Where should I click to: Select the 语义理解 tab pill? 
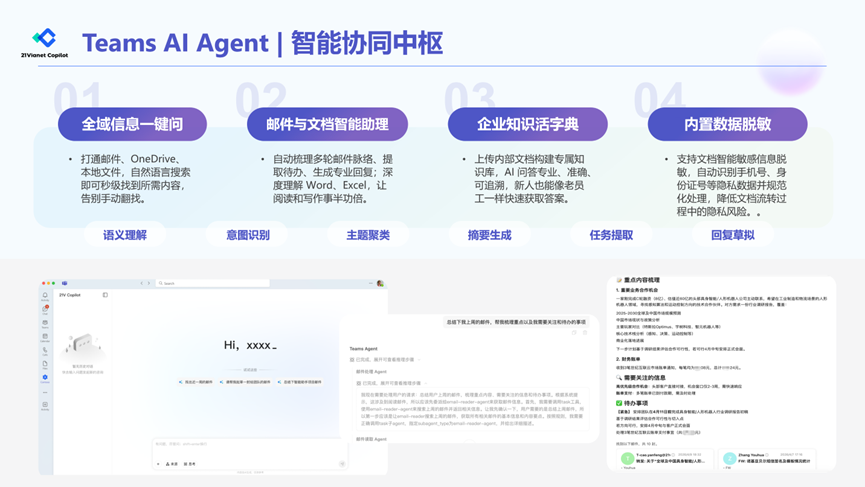tap(125, 235)
